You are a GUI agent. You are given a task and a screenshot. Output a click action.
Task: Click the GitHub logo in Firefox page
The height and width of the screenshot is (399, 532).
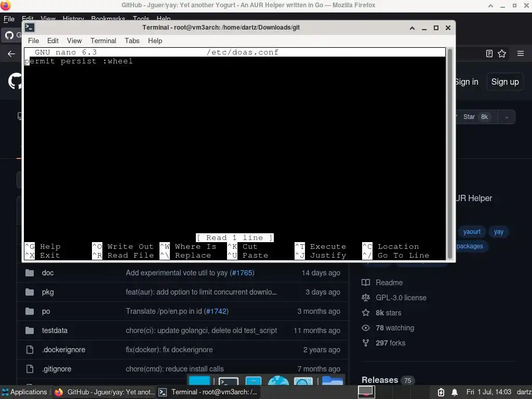coord(15,82)
